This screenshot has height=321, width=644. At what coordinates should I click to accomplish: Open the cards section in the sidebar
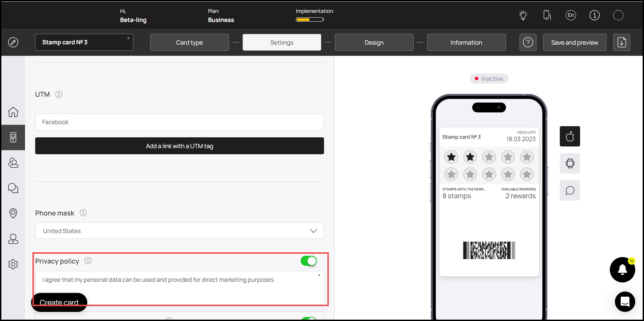point(13,137)
